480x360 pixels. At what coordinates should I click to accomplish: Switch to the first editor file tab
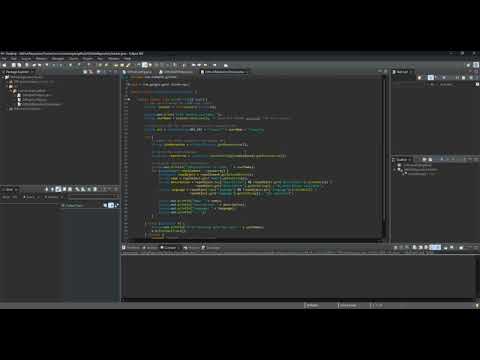tap(138, 72)
